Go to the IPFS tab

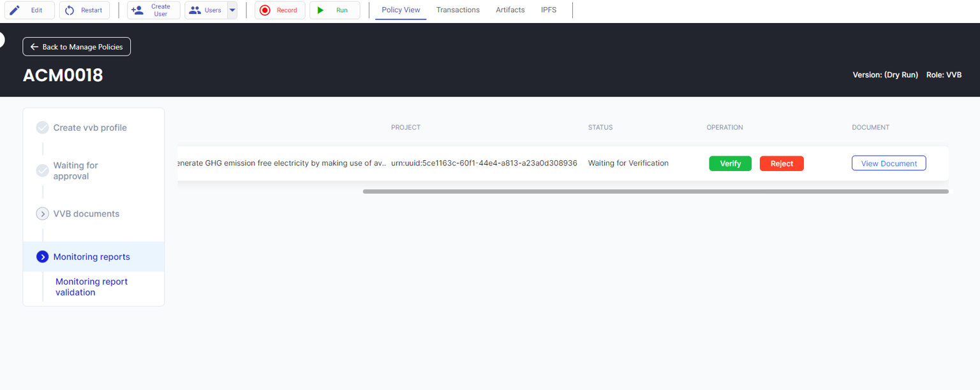[x=548, y=10]
